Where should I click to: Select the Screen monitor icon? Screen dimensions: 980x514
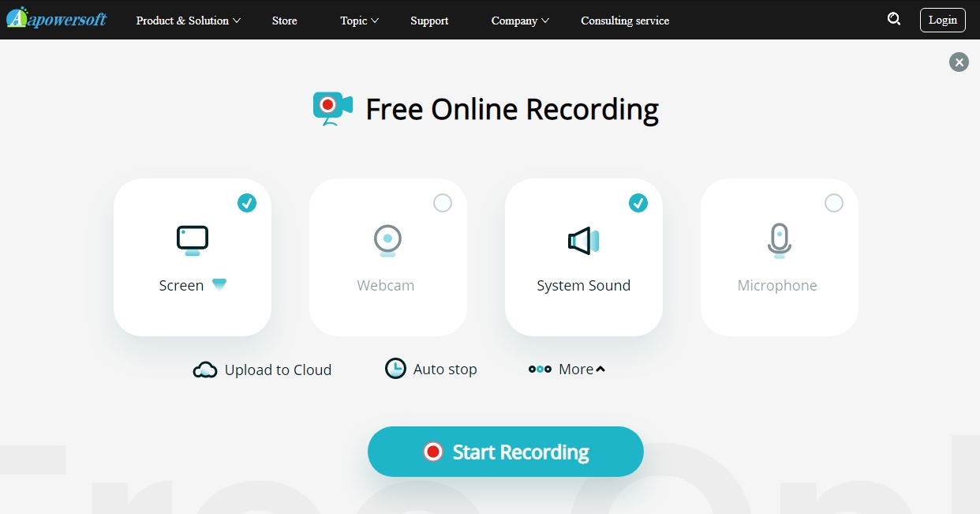(x=192, y=238)
